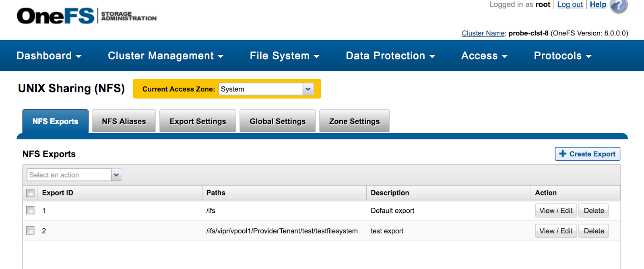Open the Help link
The image size is (644, 269).
(x=598, y=4)
